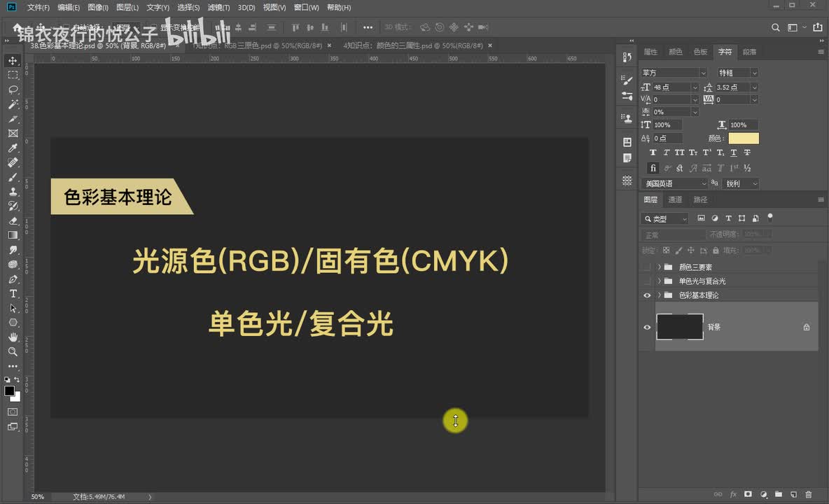This screenshot has height=504, width=829.
Task: Switch to the 色板 panel tab
Action: click(x=700, y=52)
